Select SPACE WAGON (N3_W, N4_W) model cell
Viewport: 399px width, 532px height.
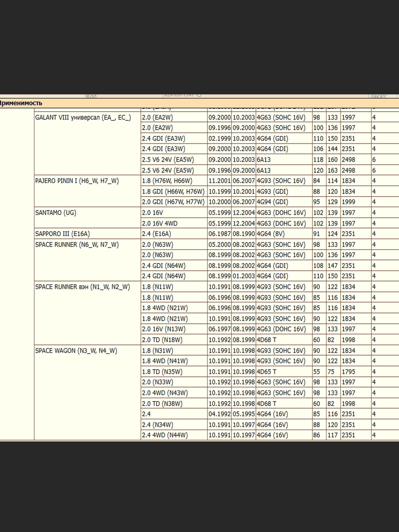[x=76, y=351]
